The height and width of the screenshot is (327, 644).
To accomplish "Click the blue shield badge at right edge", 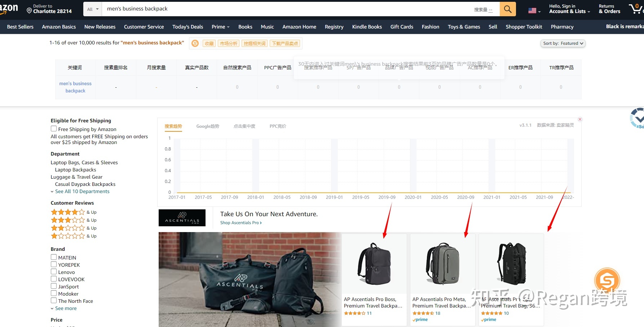I will 637,118.
